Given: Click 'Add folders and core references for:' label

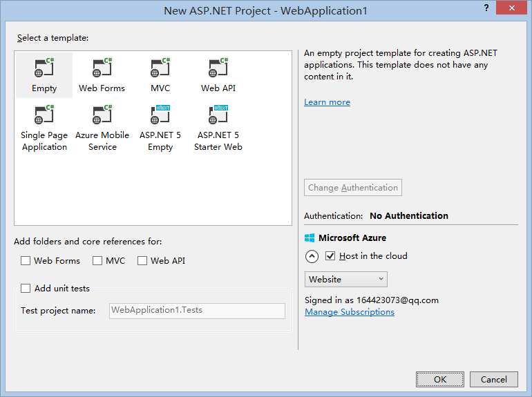Looking at the screenshot, I should point(88,242).
